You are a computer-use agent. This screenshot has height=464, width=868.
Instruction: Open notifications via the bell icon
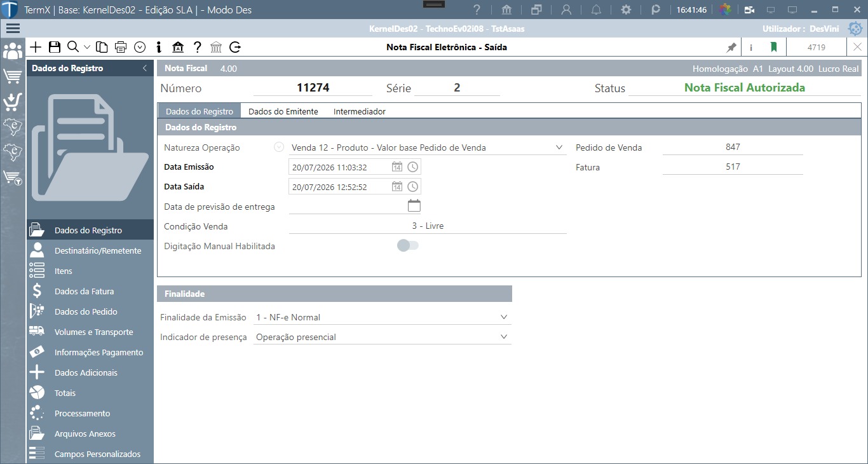click(596, 10)
